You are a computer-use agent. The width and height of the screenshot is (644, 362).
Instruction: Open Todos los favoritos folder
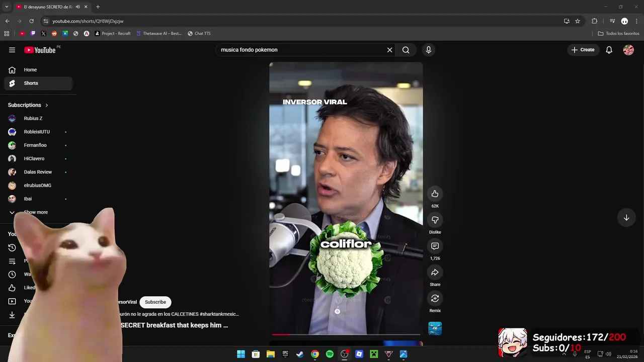(x=618, y=34)
